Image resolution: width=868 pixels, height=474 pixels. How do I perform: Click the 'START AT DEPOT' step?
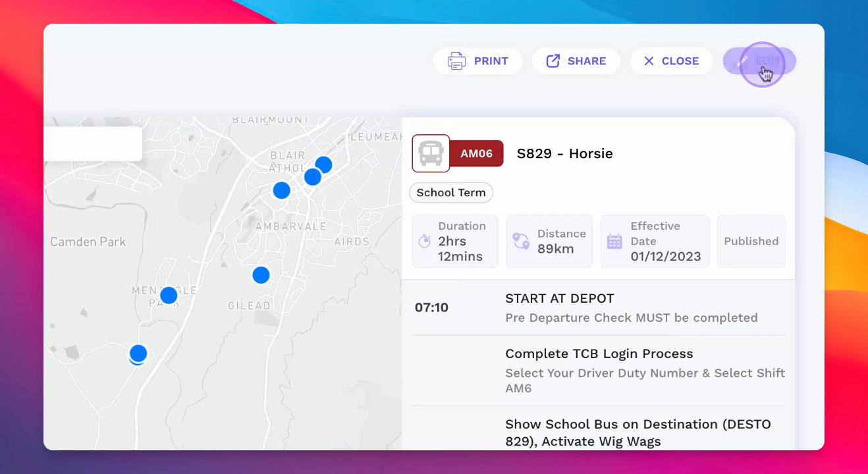560,298
